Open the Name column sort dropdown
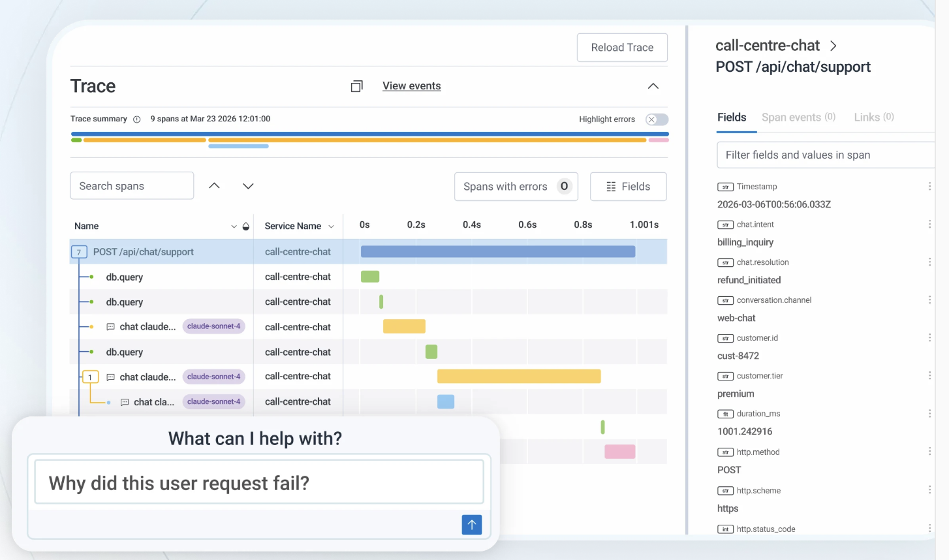This screenshot has height=560, width=949. tap(234, 226)
